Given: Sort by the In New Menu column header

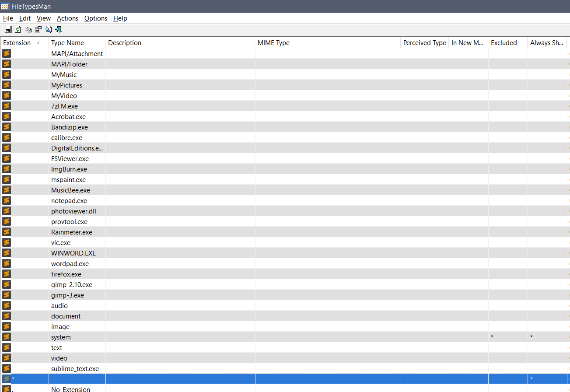Looking at the screenshot, I should [x=469, y=43].
